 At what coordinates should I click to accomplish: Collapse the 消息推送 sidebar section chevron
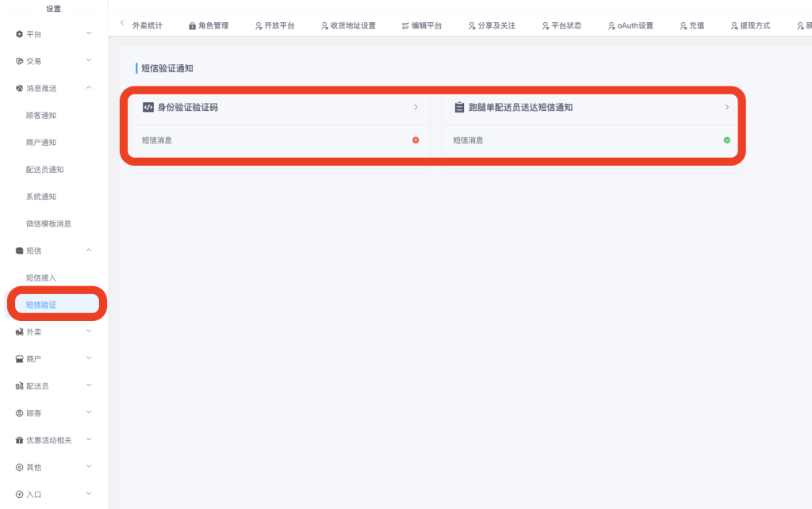coord(89,88)
